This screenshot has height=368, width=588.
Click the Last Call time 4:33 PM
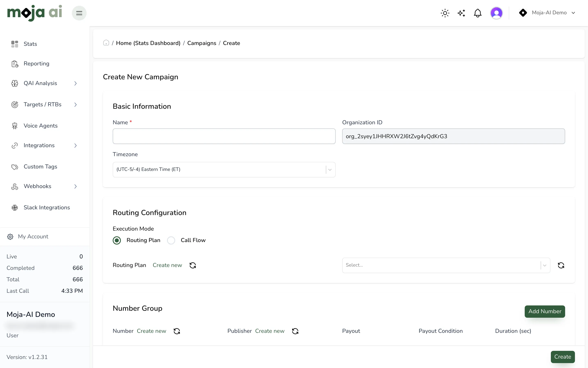point(72,291)
